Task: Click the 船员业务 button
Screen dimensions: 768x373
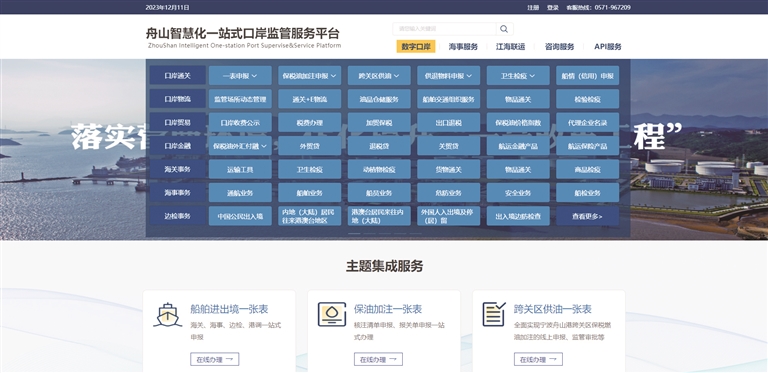Action: tap(379, 192)
